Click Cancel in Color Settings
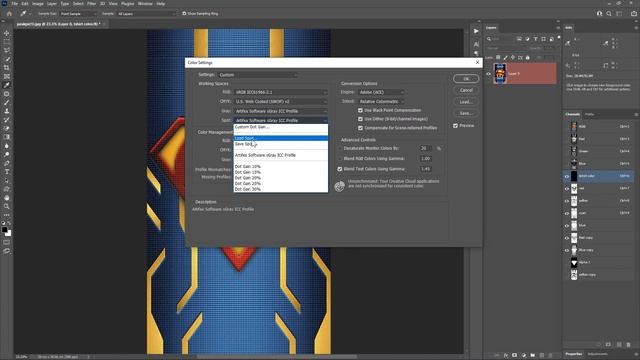The width and height of the screenshot is (640, 360). (466, 90)
